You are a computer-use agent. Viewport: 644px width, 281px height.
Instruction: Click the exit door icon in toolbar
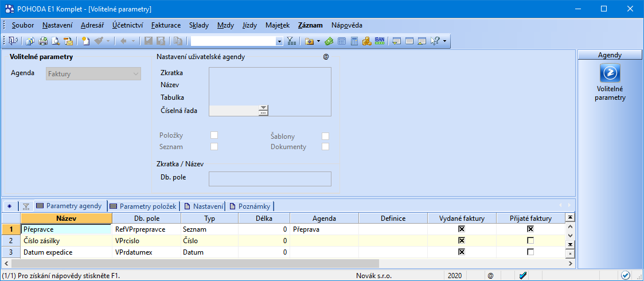click(x=12, y=41)
